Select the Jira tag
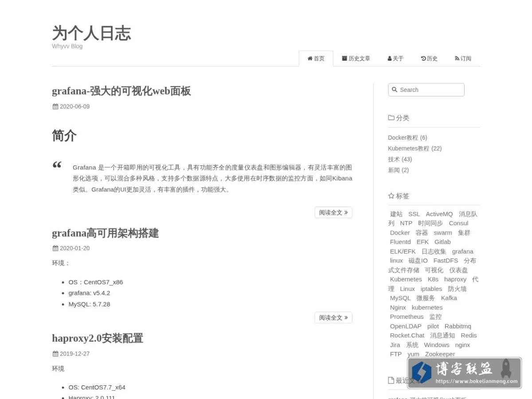The image size is (532, 399). 395,345
